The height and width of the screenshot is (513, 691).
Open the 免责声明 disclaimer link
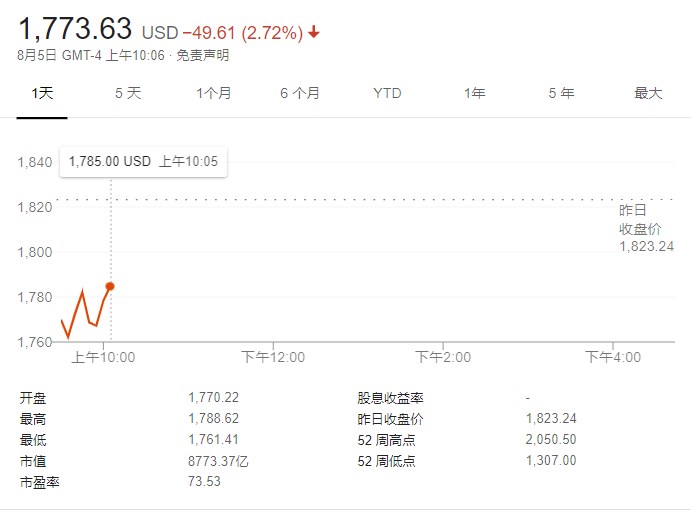coord(202,56)
